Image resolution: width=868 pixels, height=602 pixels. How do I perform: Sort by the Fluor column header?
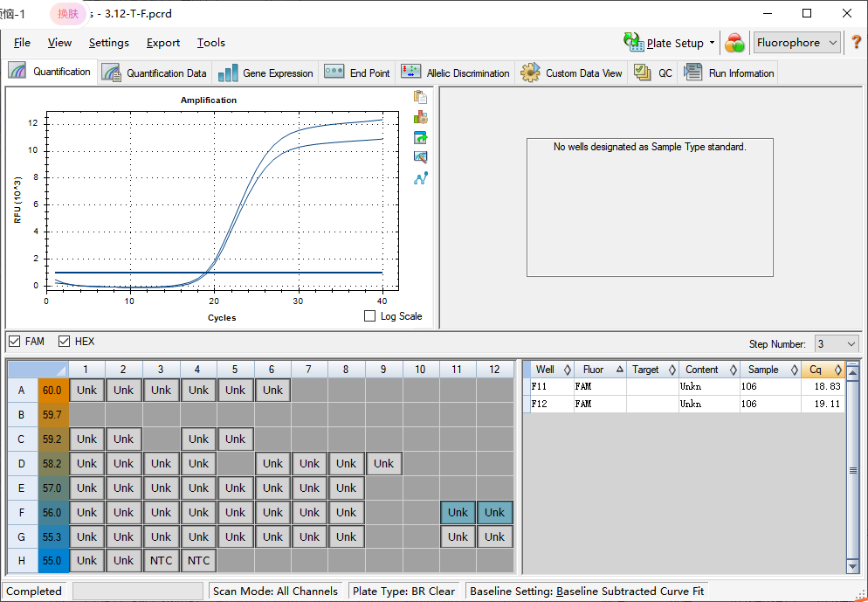point(600,370)
